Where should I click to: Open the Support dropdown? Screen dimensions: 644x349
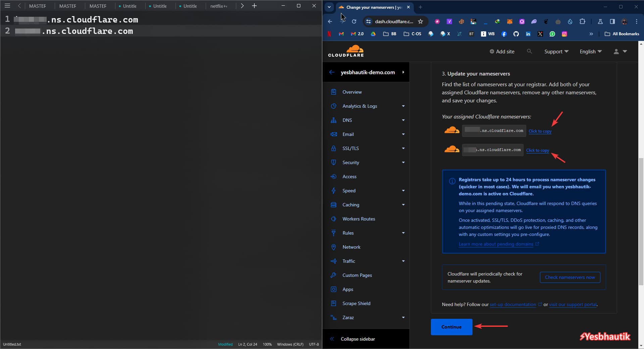(556, 51)
